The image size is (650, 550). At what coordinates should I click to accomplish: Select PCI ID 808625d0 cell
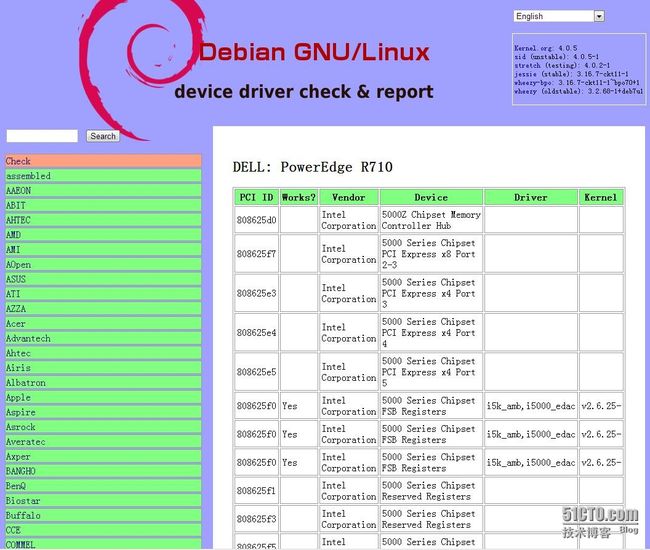click(x=256, y=220)
